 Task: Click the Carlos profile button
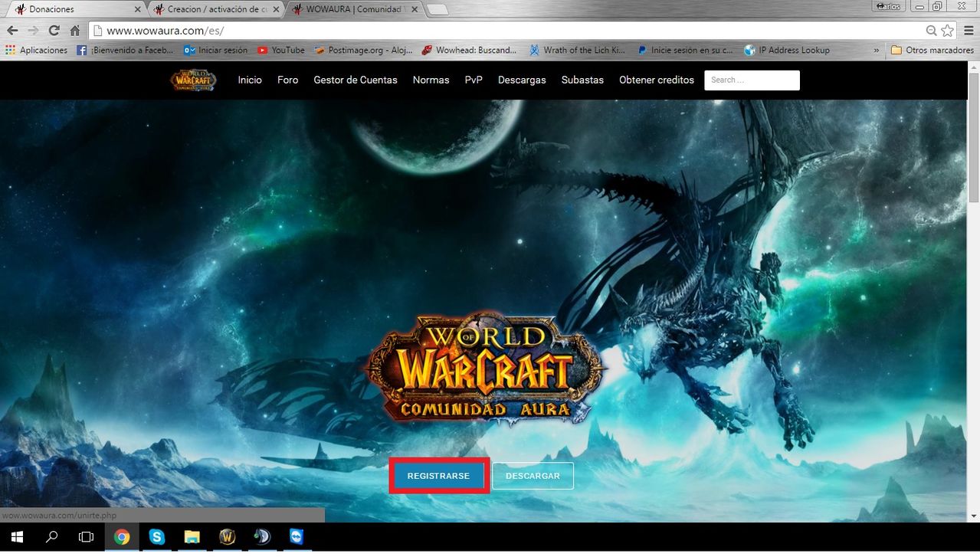tap(889, 6)
